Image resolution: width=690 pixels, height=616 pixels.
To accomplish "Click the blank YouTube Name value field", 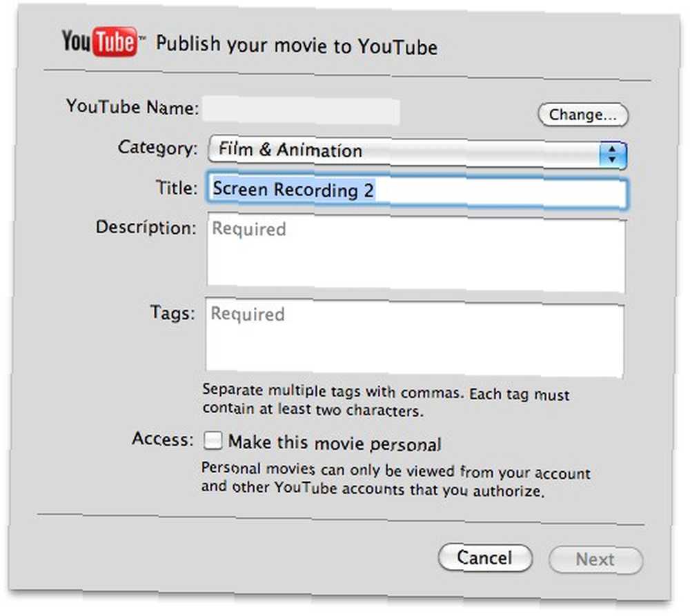I will (301, 110).
